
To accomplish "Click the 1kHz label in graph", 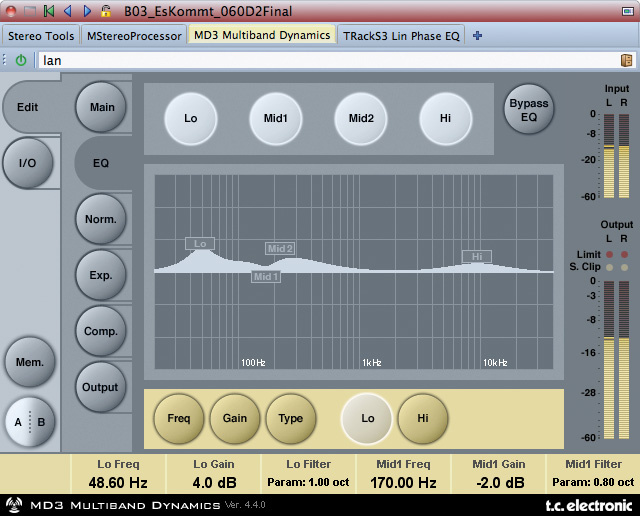I will (x=372, y=363).
